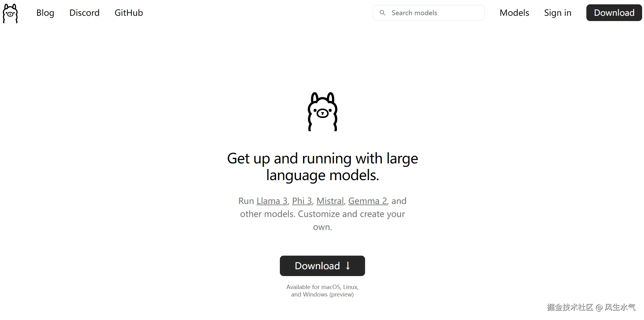Click the 掘金技术社区 watermark text
This screenshot has width=644, height=320.
point(570,307)
